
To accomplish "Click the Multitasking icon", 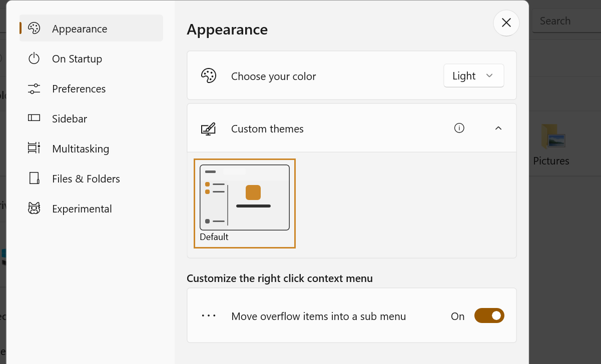I will click(34, 148).
